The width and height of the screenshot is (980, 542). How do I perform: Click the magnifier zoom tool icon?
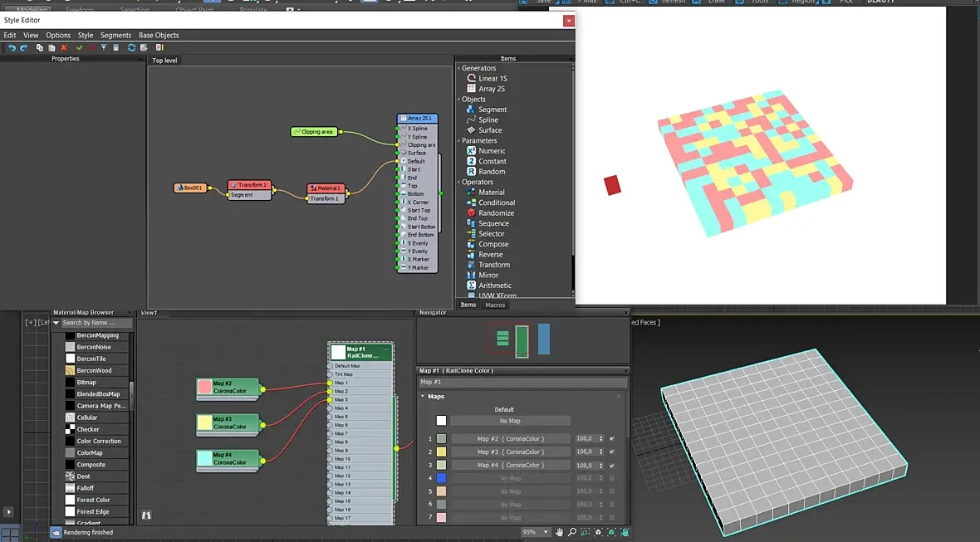(572, 532)
